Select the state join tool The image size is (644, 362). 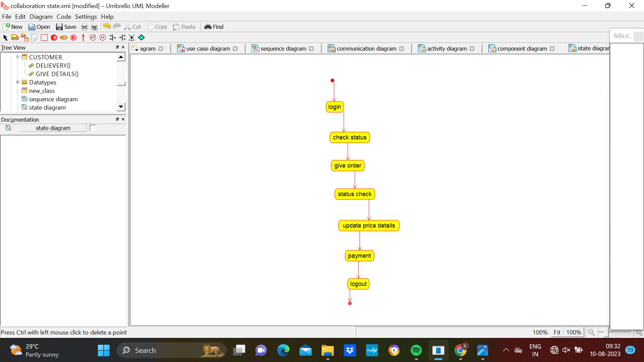122,38
